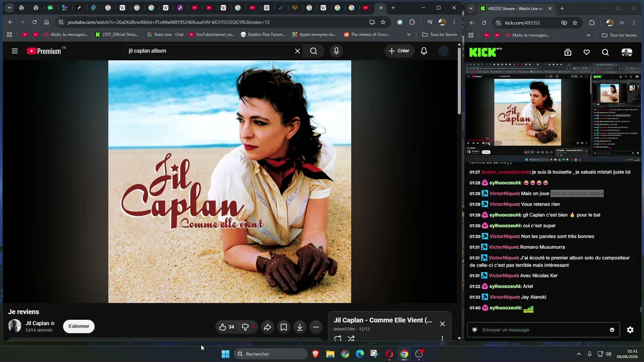Open home page icon in left browser

pyautogui.click(x=46, y=22)
